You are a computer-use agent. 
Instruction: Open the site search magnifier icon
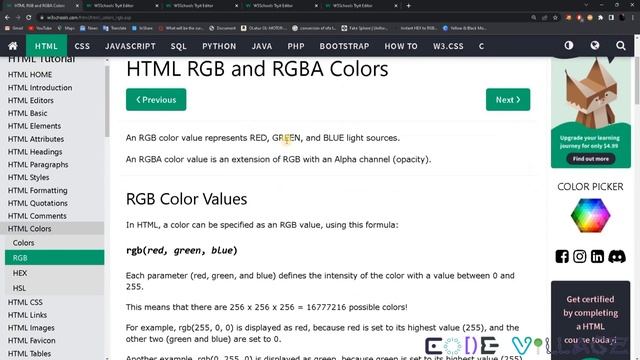pyautogui.click(x=621, y=46)
